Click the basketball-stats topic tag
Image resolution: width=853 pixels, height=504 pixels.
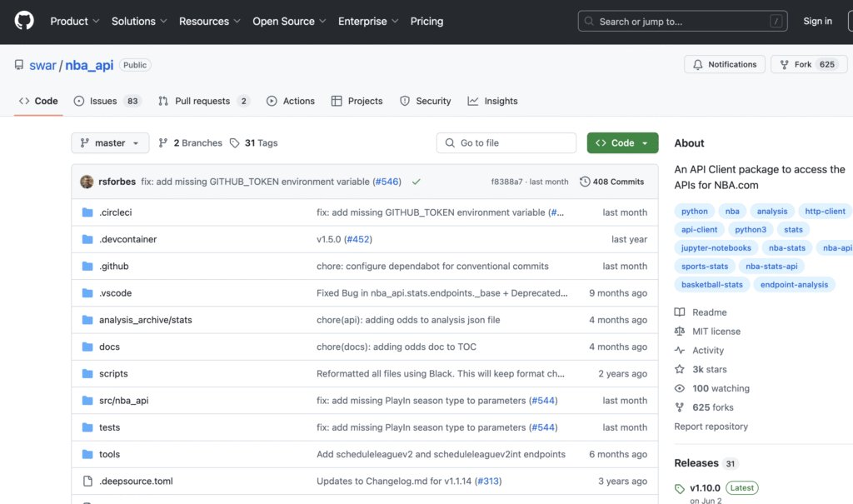pos(712,285)
